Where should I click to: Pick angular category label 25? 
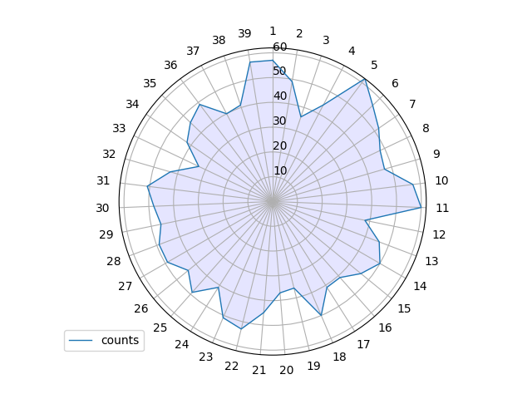(x=160, y=328)
